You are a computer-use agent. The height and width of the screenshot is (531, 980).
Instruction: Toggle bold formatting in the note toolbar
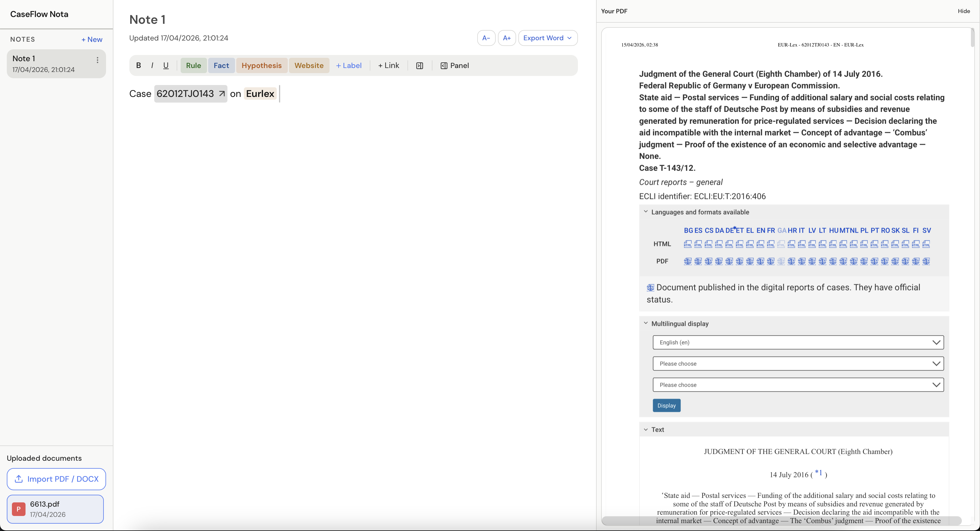138,65
